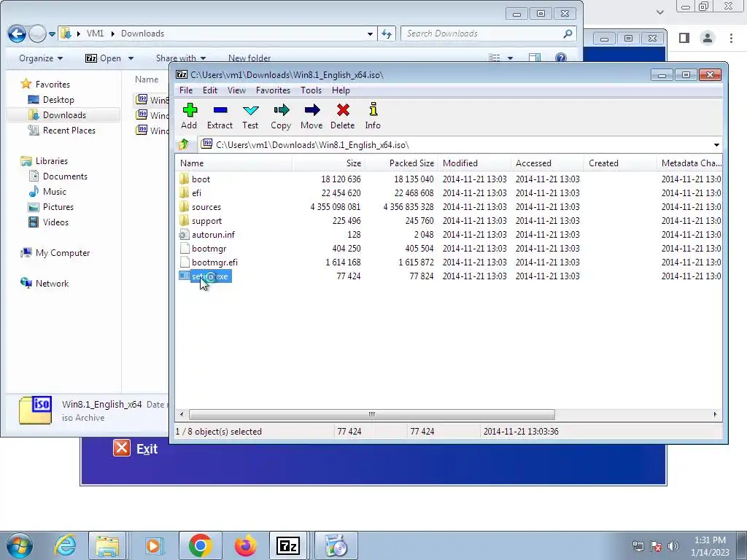Select My Computer in the navigation pane

tap(63, 253)
